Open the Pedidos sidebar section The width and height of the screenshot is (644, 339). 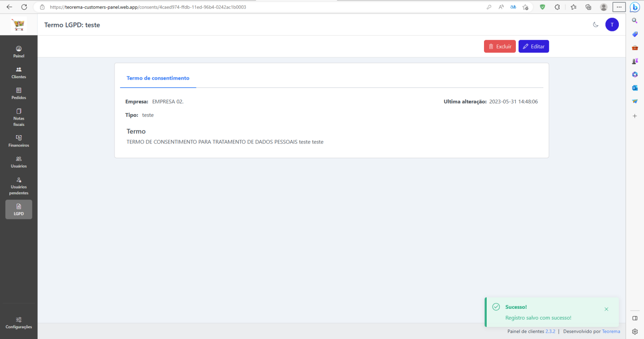[18, 94]
